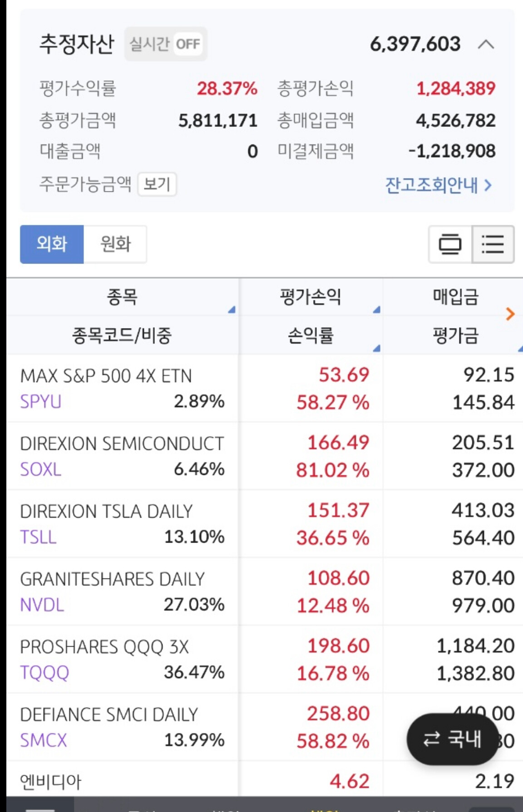Sort by the 손익률 column header
The height and width of the screenshot is (812, 523).
point(310,335)
